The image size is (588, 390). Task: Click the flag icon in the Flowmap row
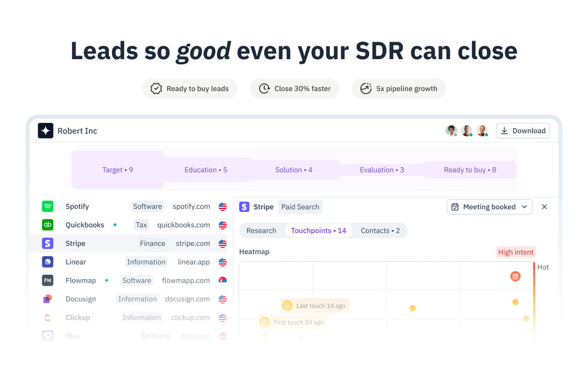(223, 280)
